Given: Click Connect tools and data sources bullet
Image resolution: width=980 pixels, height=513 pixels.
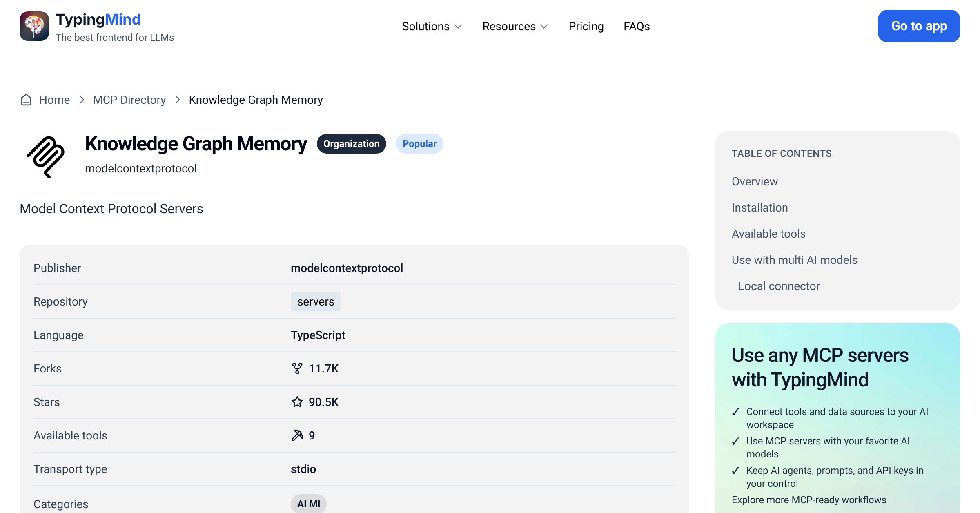Looking at the screenshot, I should [x=837, y=418].
